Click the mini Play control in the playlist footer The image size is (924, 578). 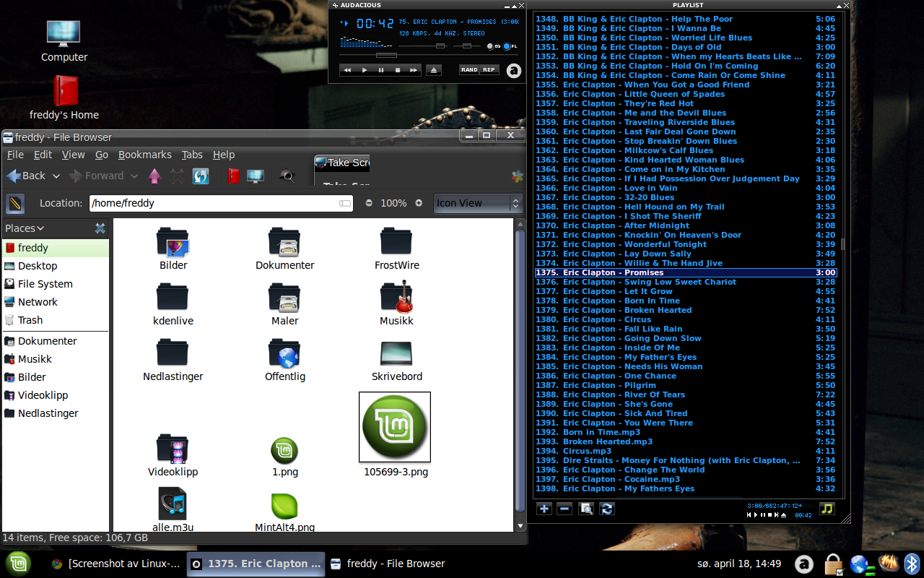coord(756,515)
